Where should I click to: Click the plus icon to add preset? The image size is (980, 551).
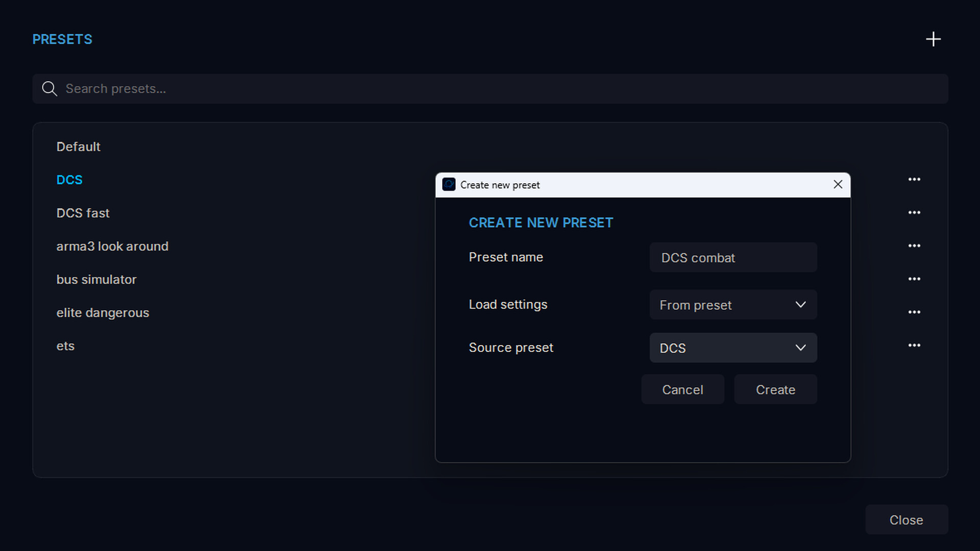click(933, 39)
